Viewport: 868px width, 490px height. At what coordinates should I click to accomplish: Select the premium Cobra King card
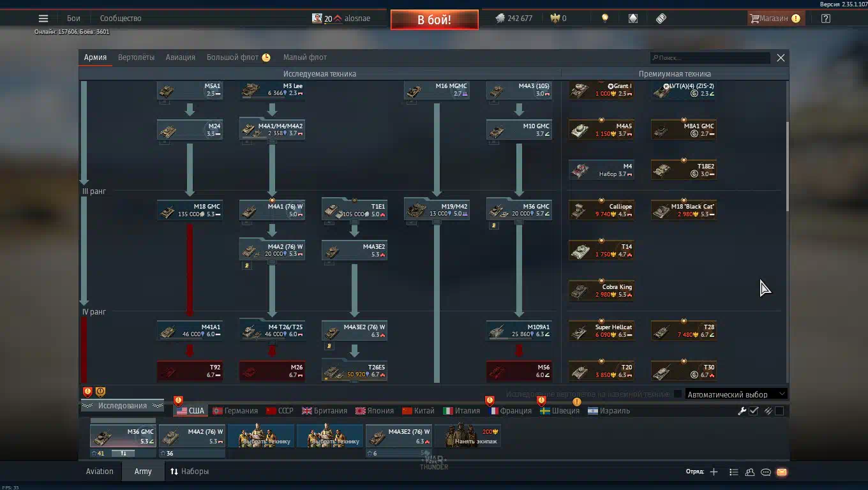601,291
